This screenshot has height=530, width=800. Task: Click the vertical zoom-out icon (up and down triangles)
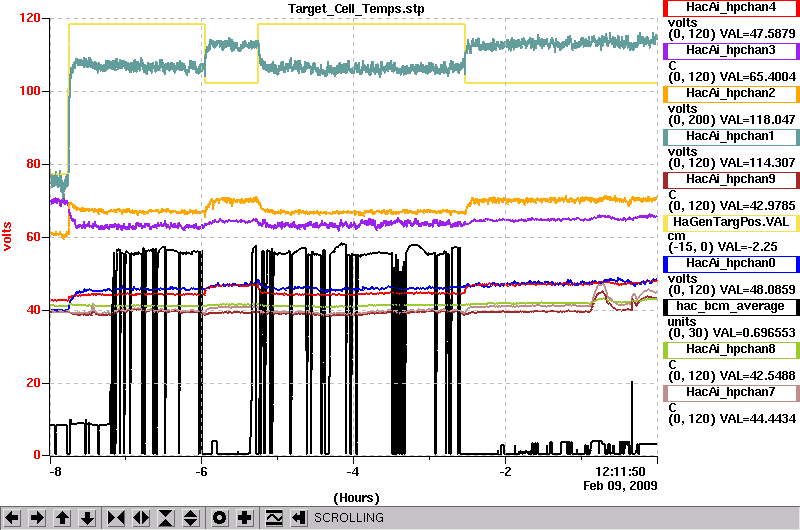click(191, 518)
